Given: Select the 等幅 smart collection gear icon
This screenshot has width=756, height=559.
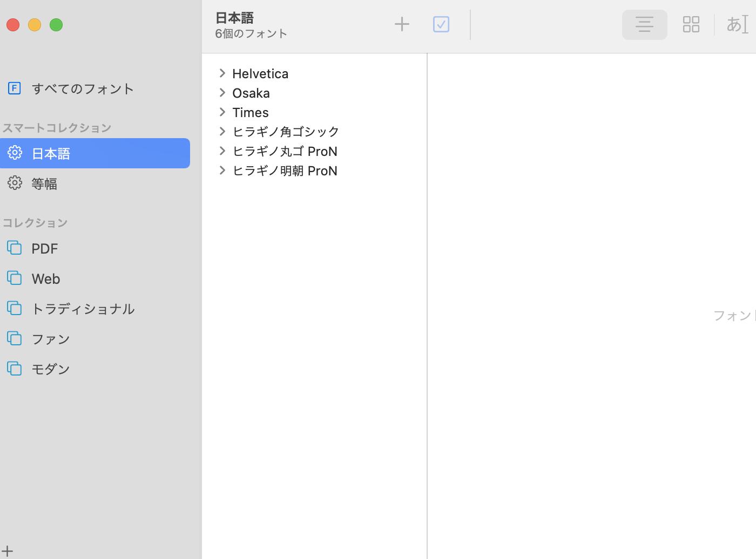Looking at the screenshot, I should pyautogui.click(x=15, y=183).
